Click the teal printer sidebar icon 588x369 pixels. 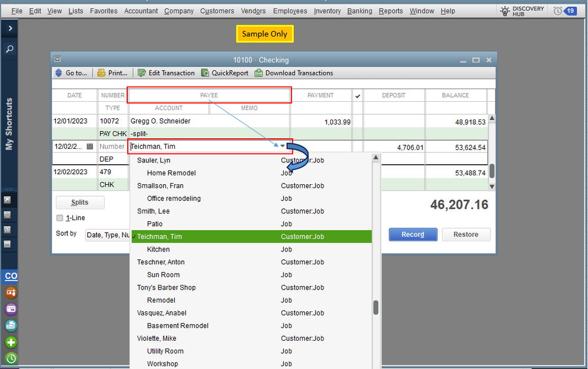point(11,325)
